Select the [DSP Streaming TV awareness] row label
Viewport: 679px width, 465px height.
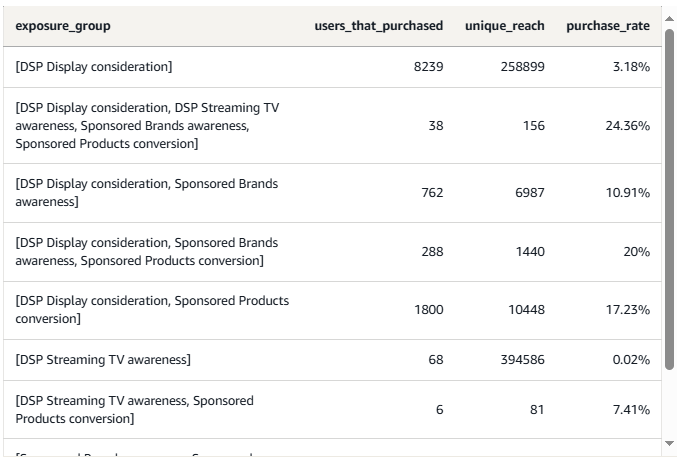point(103,359)
